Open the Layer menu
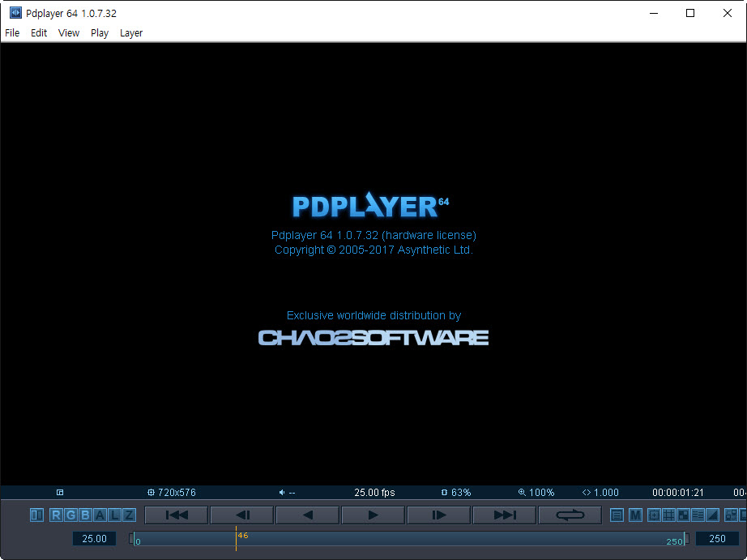 [131, 33]
